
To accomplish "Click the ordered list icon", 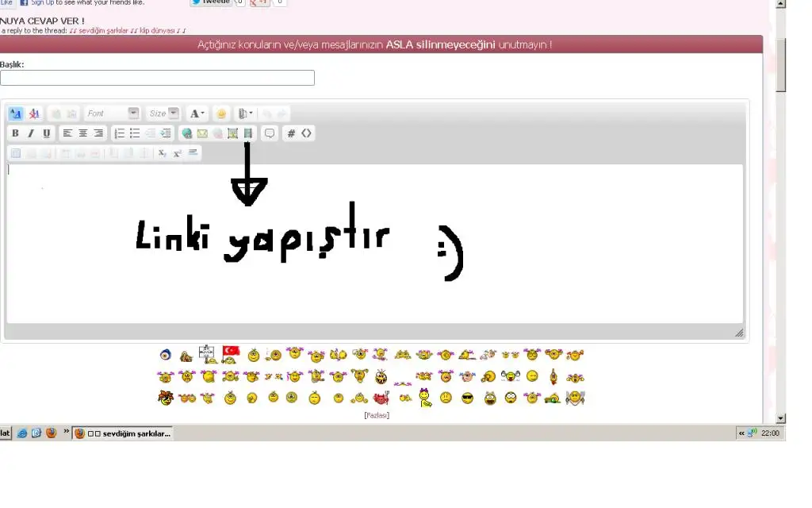I will [120, 133].
